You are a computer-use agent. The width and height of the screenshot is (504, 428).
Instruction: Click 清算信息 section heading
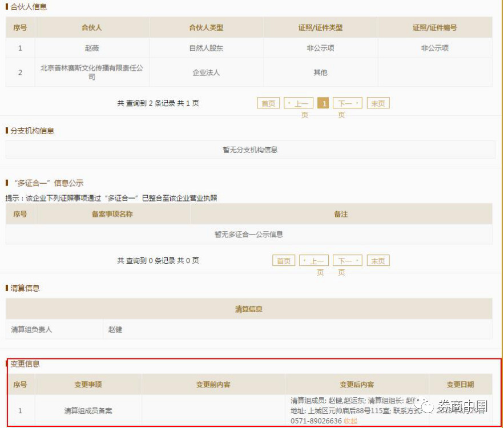coord(25,288)
